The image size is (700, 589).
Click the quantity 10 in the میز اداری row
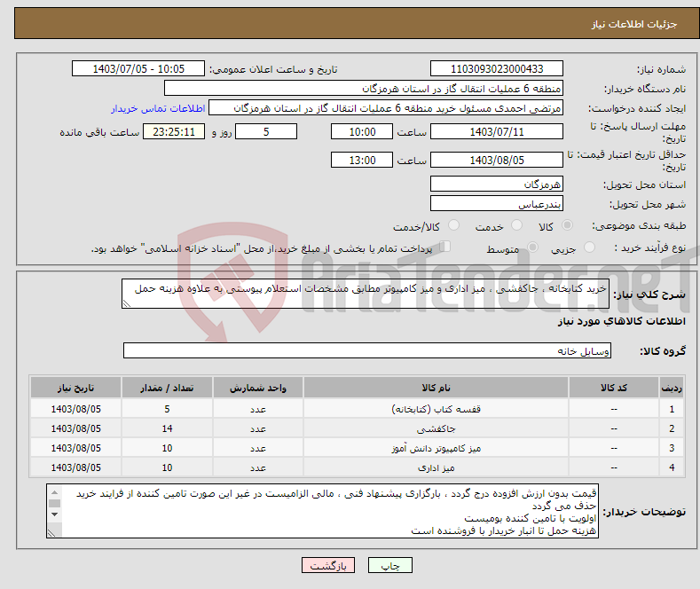click(x=167, y=467)
